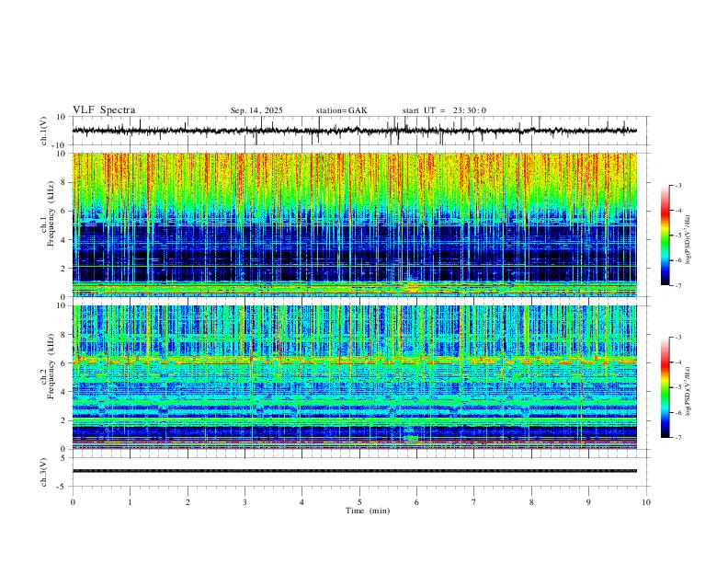Click the "ch.1(V)" waveform axis label
The height and width of the screenshot is (563, 728).
[43, 131]
